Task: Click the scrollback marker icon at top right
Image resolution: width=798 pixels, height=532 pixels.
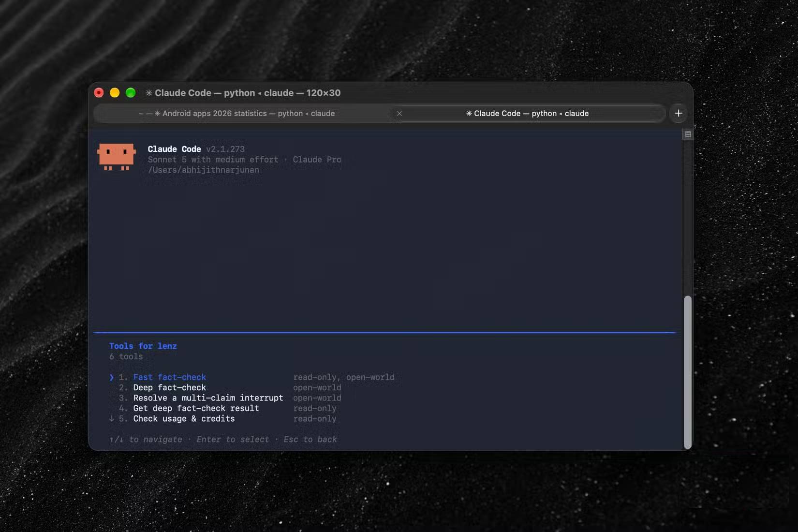Action: click(688, 134)
